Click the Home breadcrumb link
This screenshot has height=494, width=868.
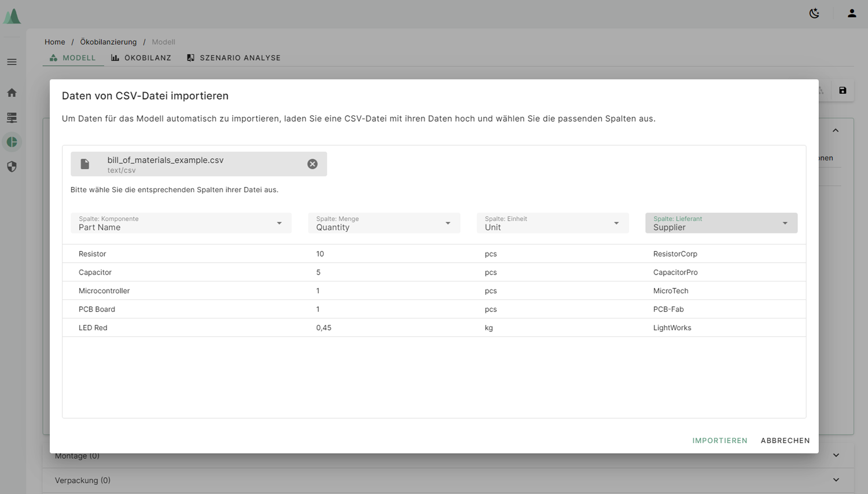point(54,42)
